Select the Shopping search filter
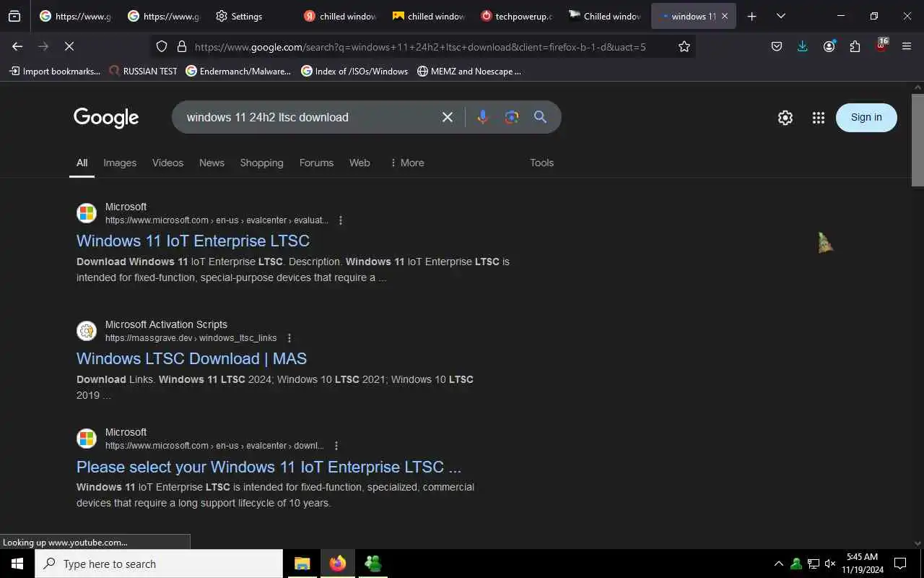The image size is (924, 578). [x=261, y=163]
